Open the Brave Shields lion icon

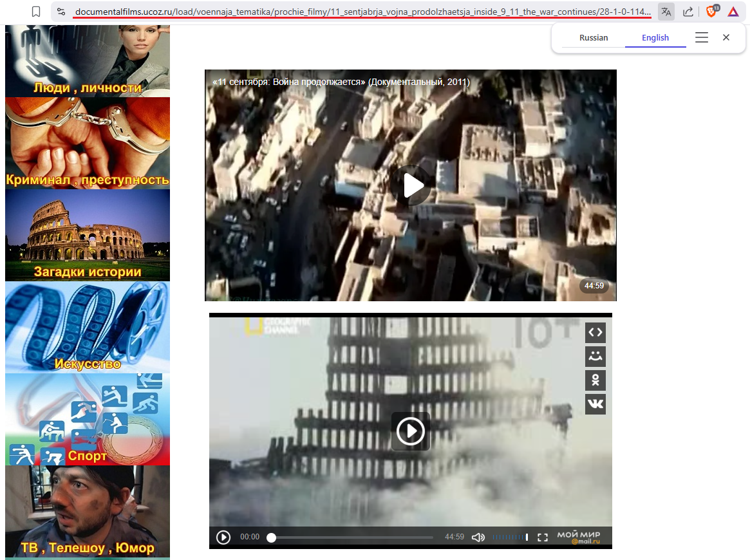[712, 11]
